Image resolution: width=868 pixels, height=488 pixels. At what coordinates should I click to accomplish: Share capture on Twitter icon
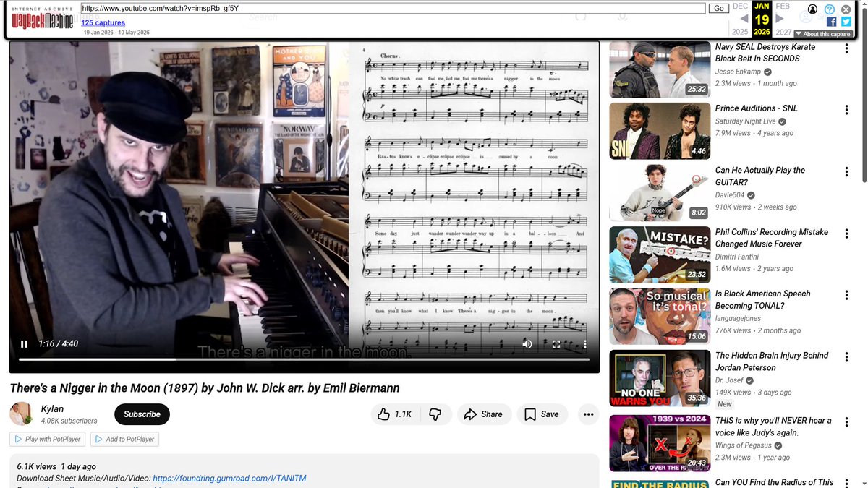pos(846,22)
